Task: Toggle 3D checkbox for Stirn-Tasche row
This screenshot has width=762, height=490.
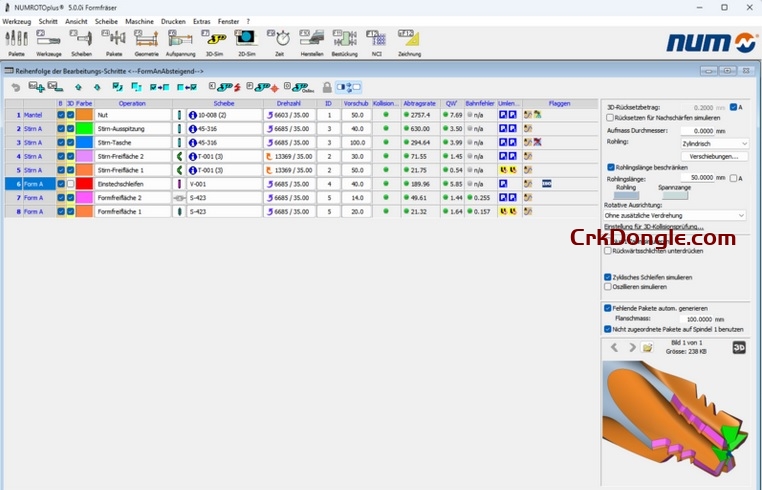Action: click(x=70, y=142)
